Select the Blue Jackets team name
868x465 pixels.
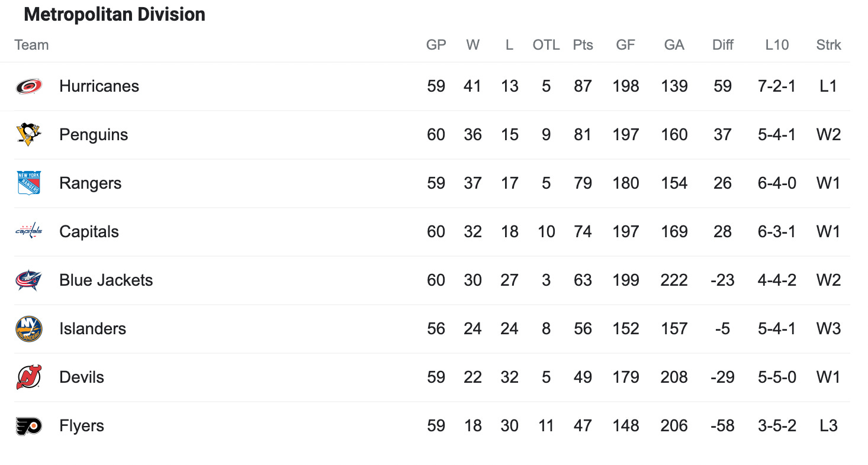(106, 280)
